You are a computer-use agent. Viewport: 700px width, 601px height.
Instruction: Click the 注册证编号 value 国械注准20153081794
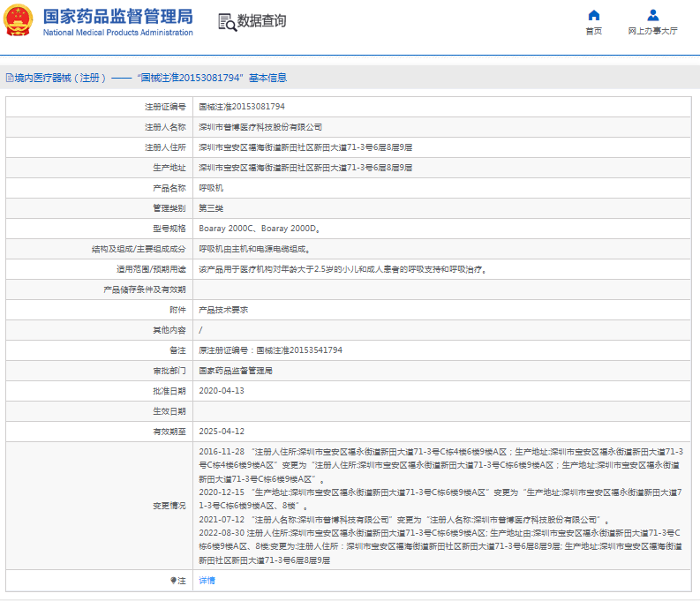pyautogui.click(x=241, y=106)
